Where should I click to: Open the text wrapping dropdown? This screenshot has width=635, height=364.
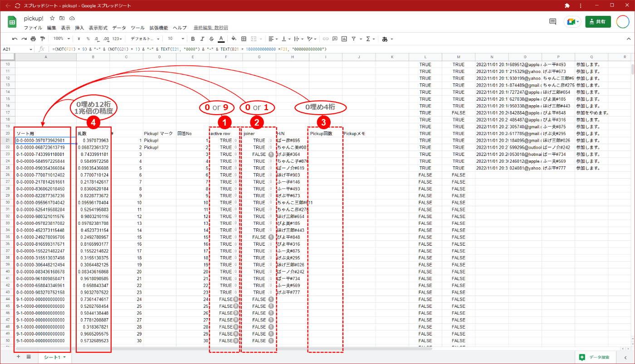(x=298, y=39)
